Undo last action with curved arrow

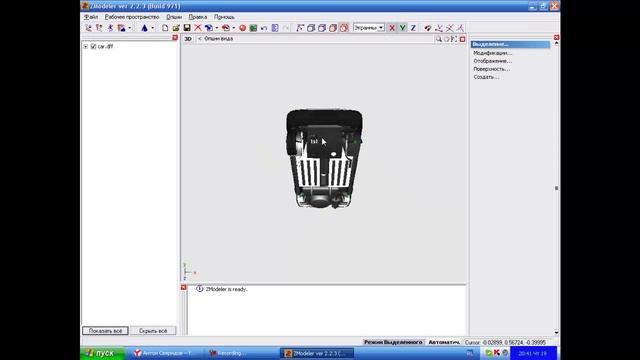point(264,28)
